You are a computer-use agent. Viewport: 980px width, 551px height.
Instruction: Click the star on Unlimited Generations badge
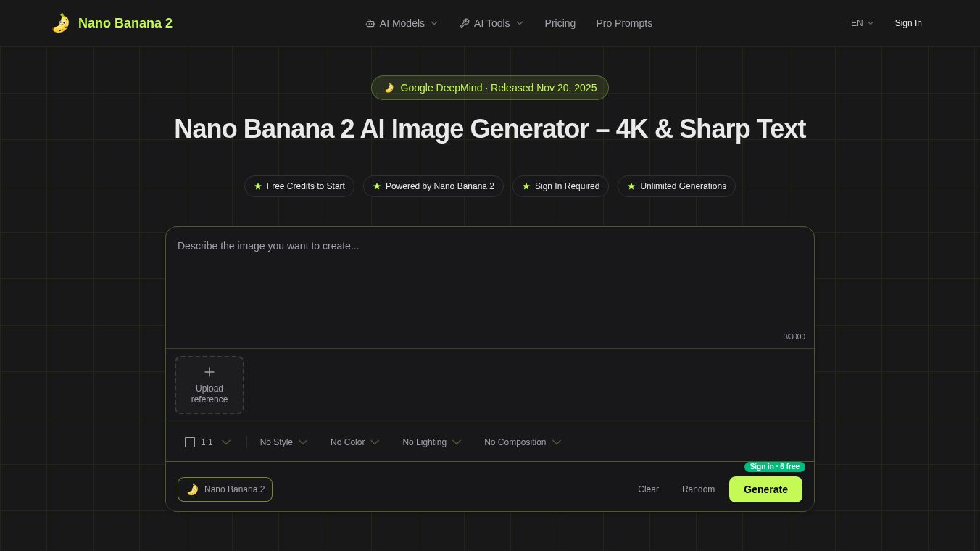[x=631, y=186]
